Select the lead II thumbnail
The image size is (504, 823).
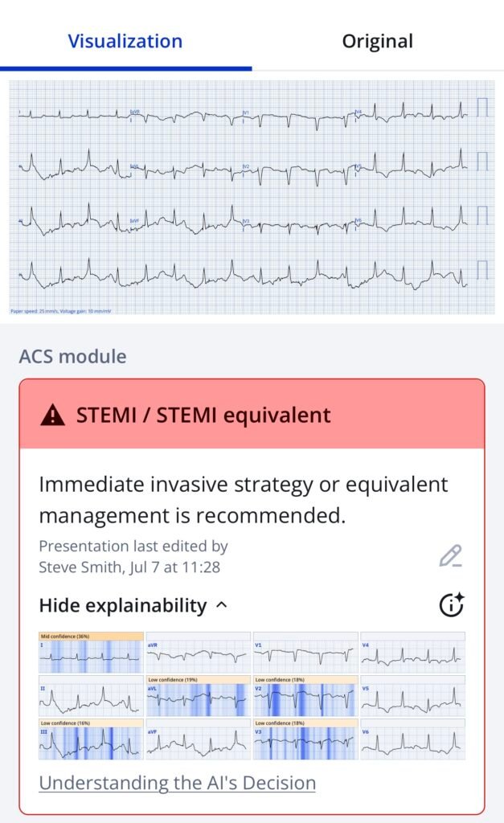pyautogui.click(x=91, y=696)
